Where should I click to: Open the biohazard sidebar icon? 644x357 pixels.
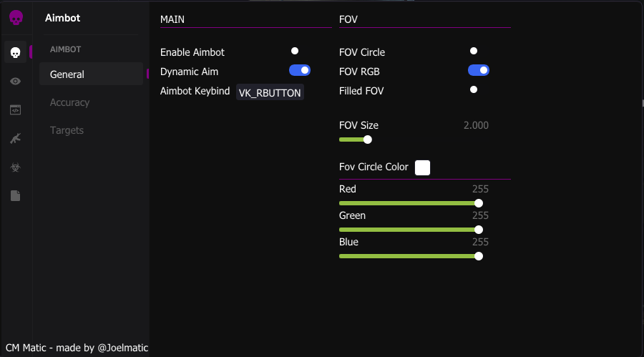click(16, 167)
